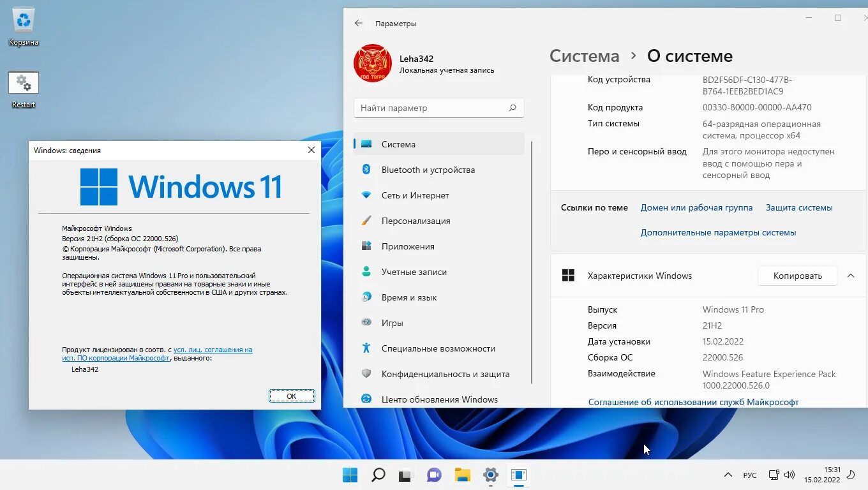Viewport: 868px width, 490px height.
Task: Collapse the Характеристики Windows section chevron
Action: [x=850, y=276]
